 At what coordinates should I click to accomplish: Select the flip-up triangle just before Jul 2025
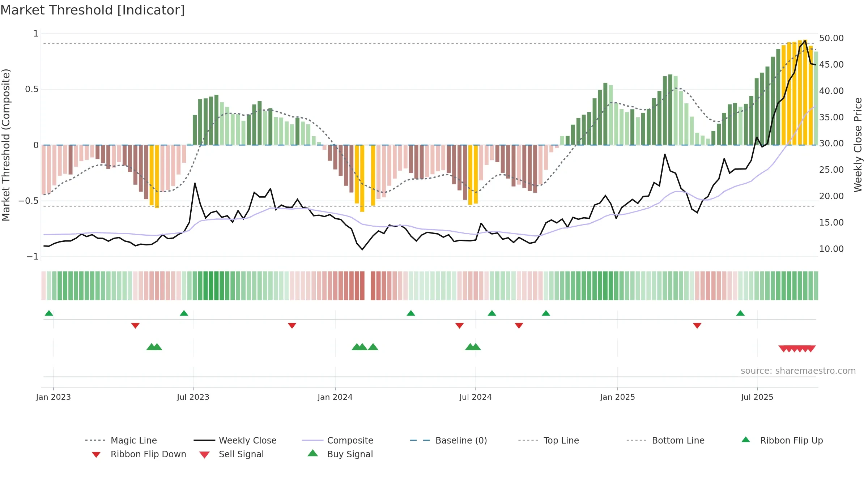(740, 313)
